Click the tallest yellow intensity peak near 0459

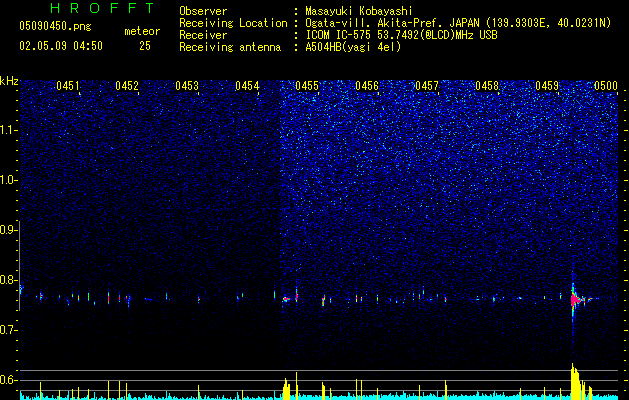pyautogui.click(x=573, y=381)
